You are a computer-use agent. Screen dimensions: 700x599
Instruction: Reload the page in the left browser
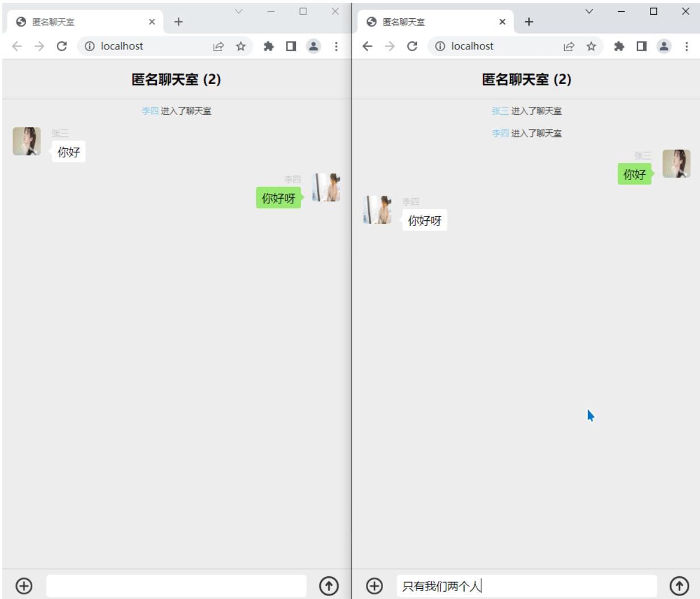[x=62, y=47]
